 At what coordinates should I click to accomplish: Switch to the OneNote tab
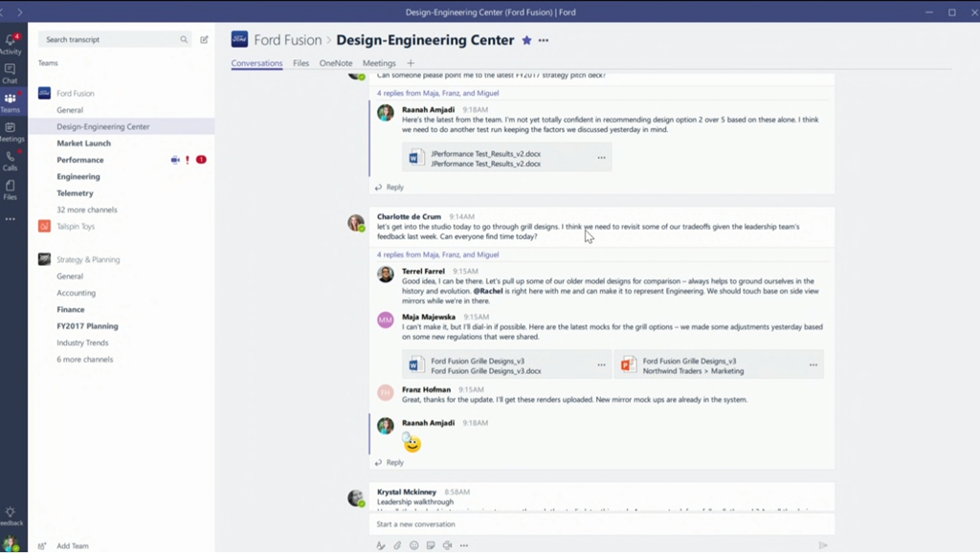pos(336,63)
